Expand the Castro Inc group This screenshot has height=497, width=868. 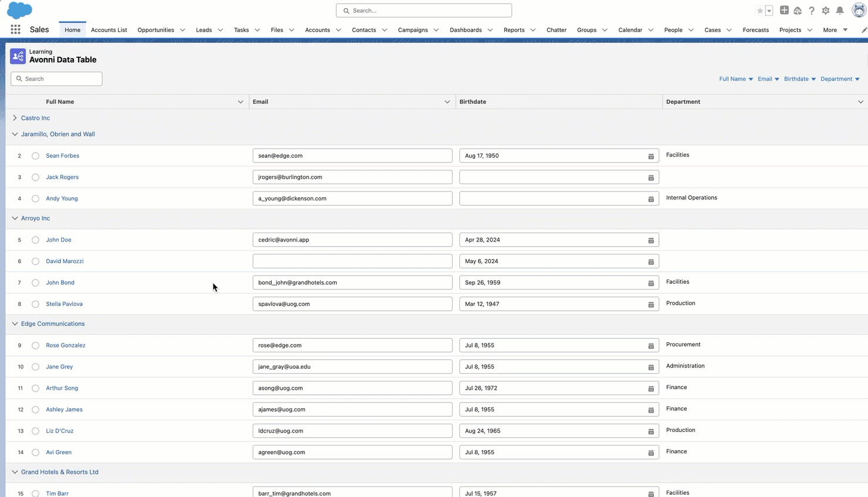(15, 118)
